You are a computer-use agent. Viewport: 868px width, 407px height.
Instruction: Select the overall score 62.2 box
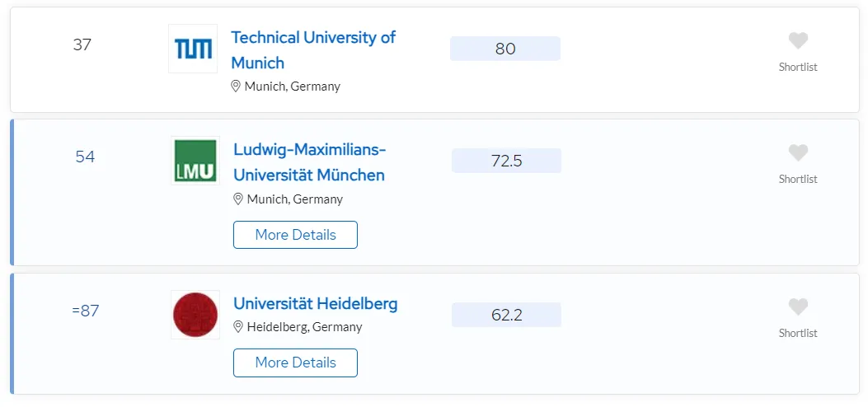pos(506,315)
